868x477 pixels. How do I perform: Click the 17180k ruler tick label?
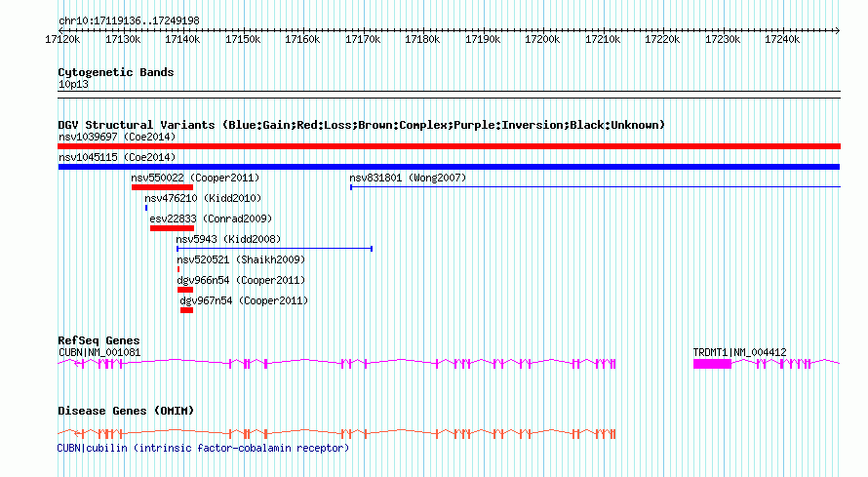click(422, 39)
